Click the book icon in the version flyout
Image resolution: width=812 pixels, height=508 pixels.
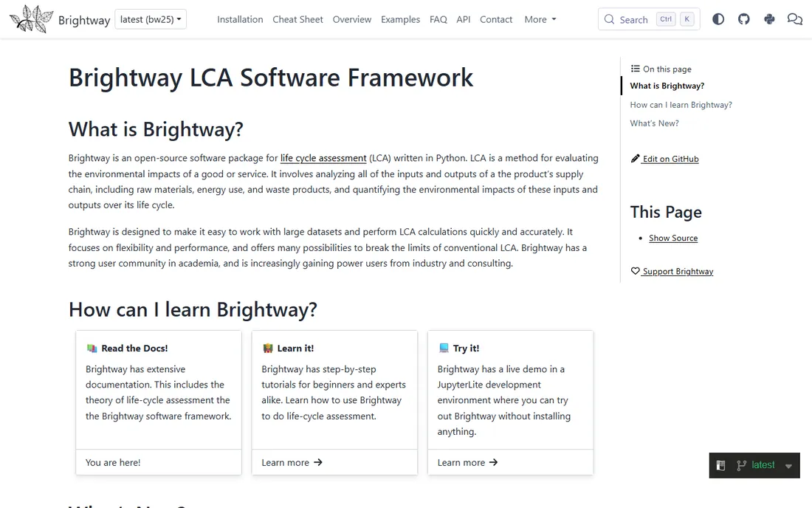[x=720, y=465]
